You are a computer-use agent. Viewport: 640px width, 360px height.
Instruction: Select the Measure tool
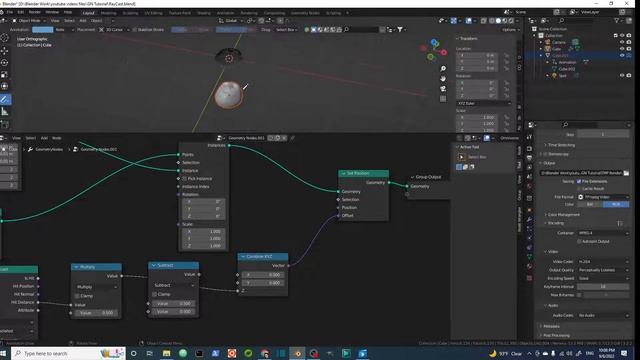tap(4, 111)
